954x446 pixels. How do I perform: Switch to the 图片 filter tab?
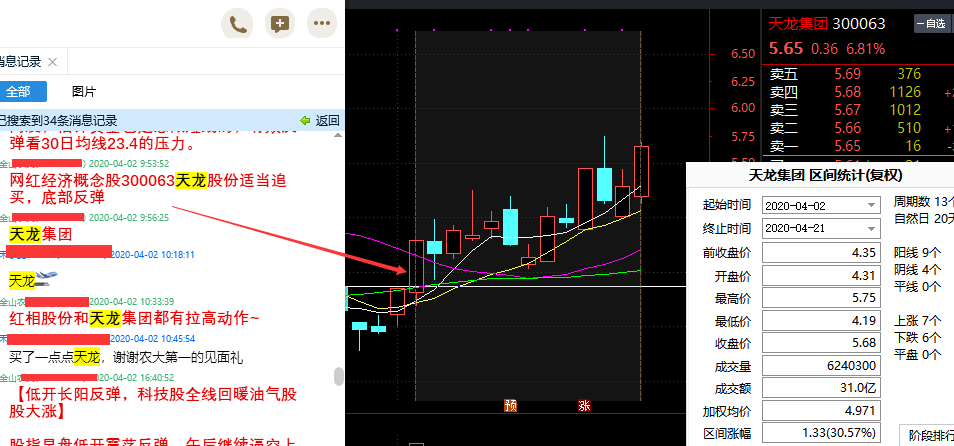83,92
